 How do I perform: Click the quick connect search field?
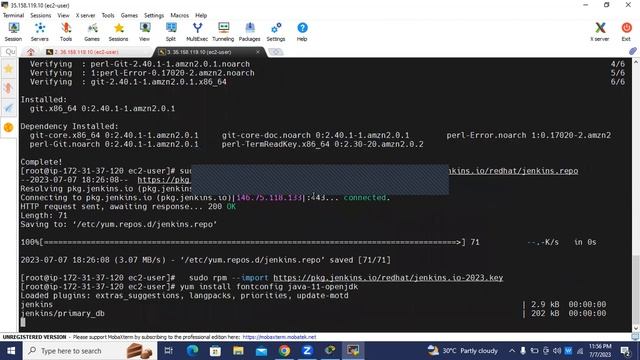click(x=9, y=52)
